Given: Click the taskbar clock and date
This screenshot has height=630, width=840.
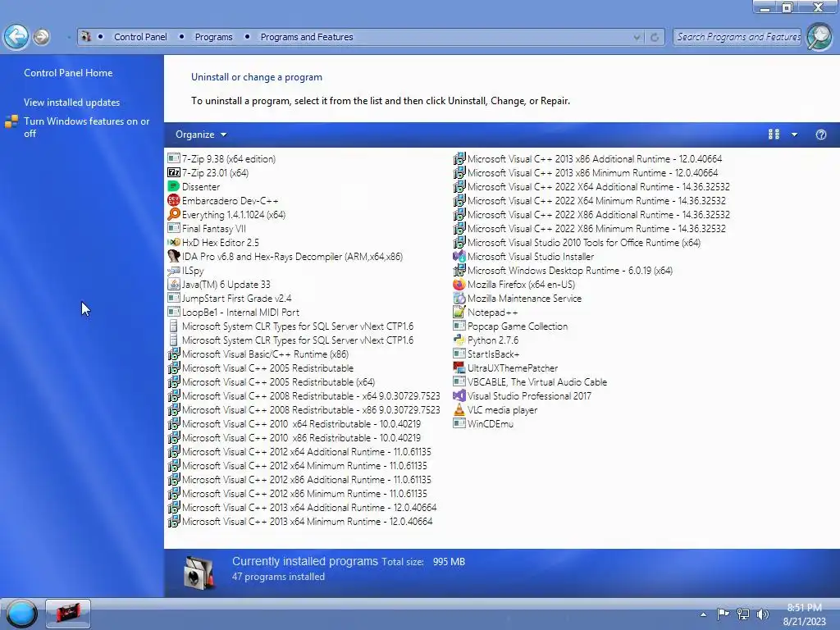Looking at the screenshot, I should [805, 614].
